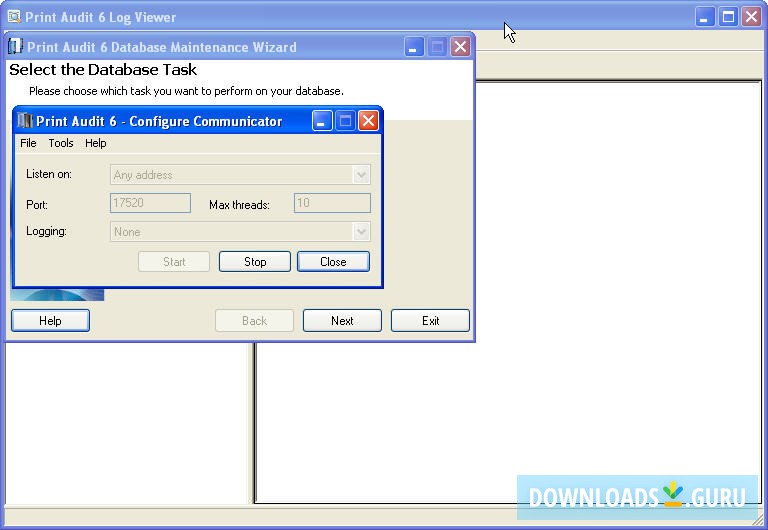Minimize the Configure Communicator window
The image size is (768, 530).
tap(322, 120)
